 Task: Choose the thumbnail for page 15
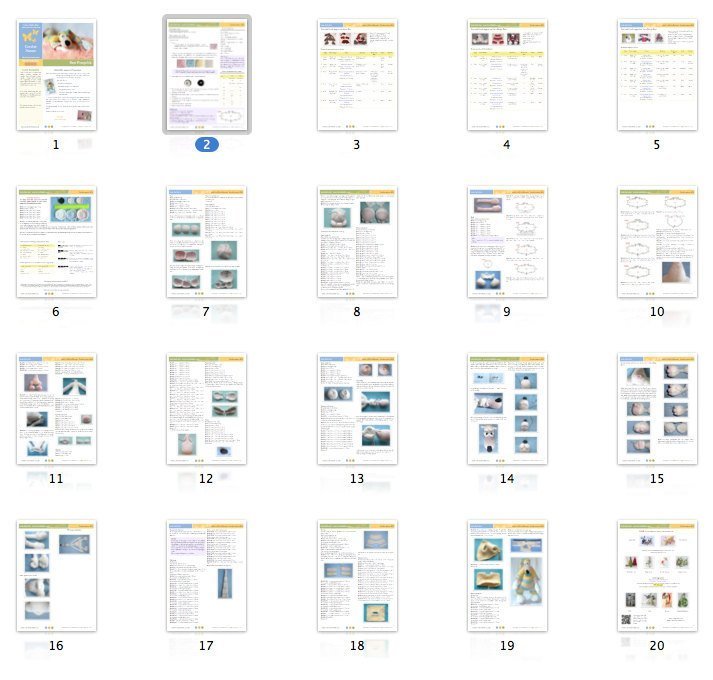(x=657, y=409)
